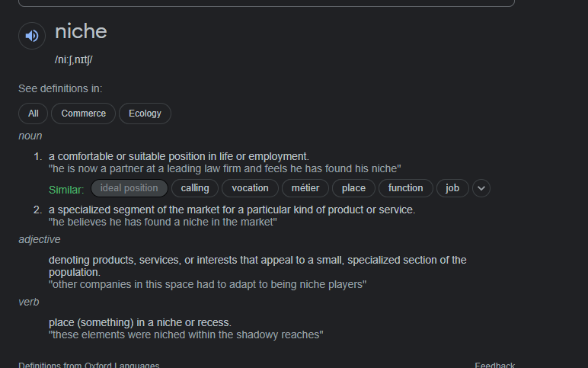Click the phonetic transcription under niche
The image size is (588, 368).
74,59
